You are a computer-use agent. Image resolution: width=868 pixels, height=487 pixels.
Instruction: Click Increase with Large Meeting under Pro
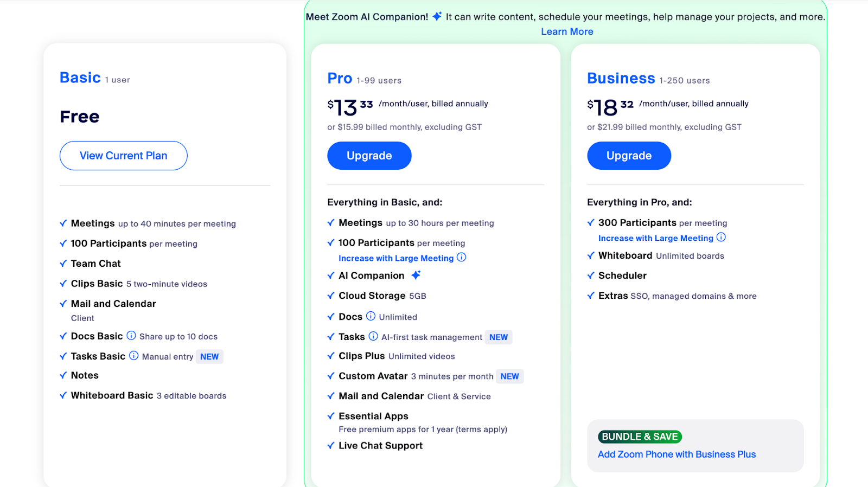(x=396, y=258)
